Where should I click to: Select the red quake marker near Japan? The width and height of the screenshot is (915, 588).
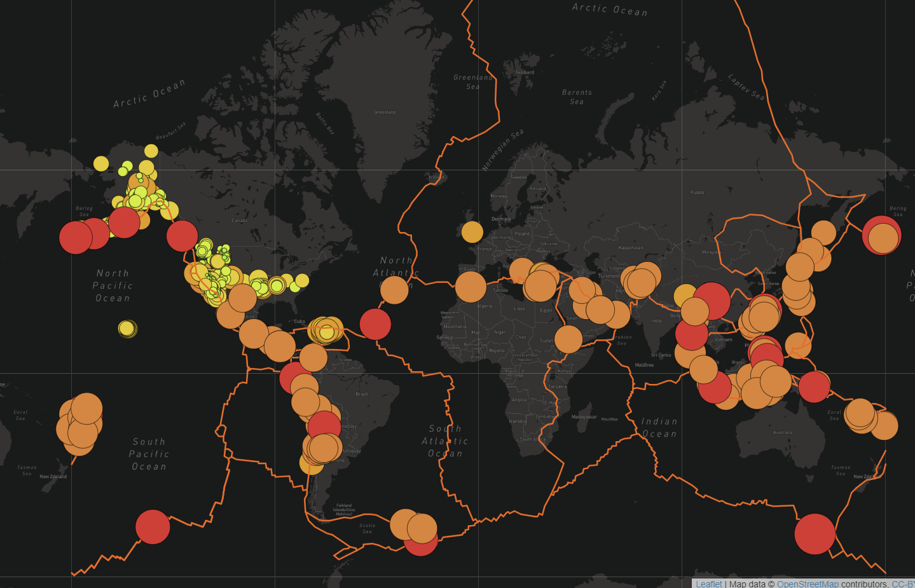[x=882, y=235]
